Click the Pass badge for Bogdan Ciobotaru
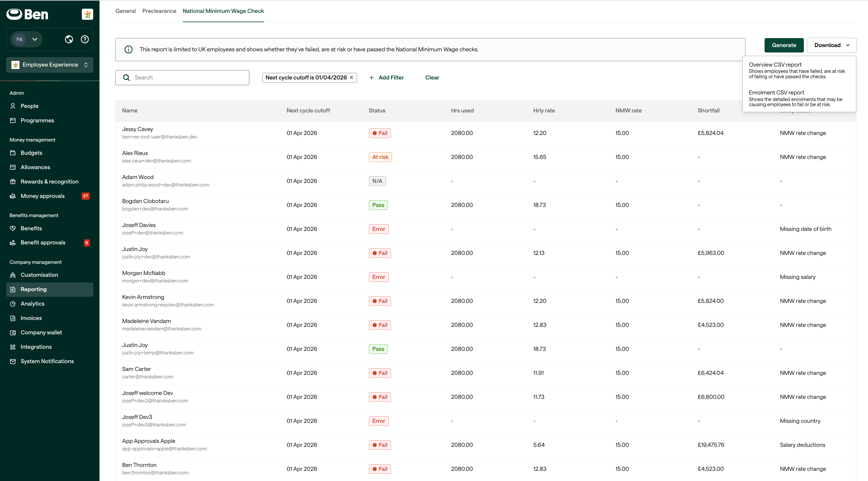 [x=378, y=205]
